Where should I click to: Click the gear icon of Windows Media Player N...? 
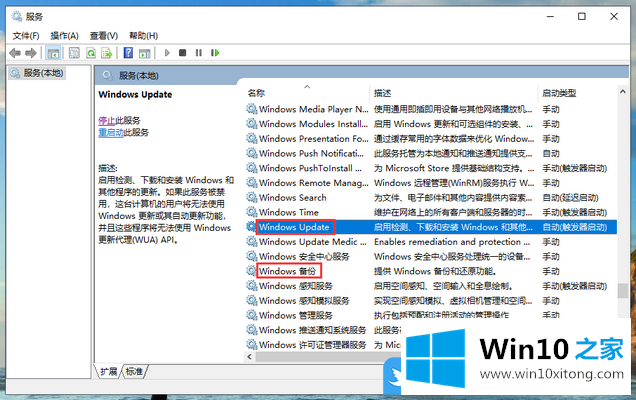pos(252,109)
